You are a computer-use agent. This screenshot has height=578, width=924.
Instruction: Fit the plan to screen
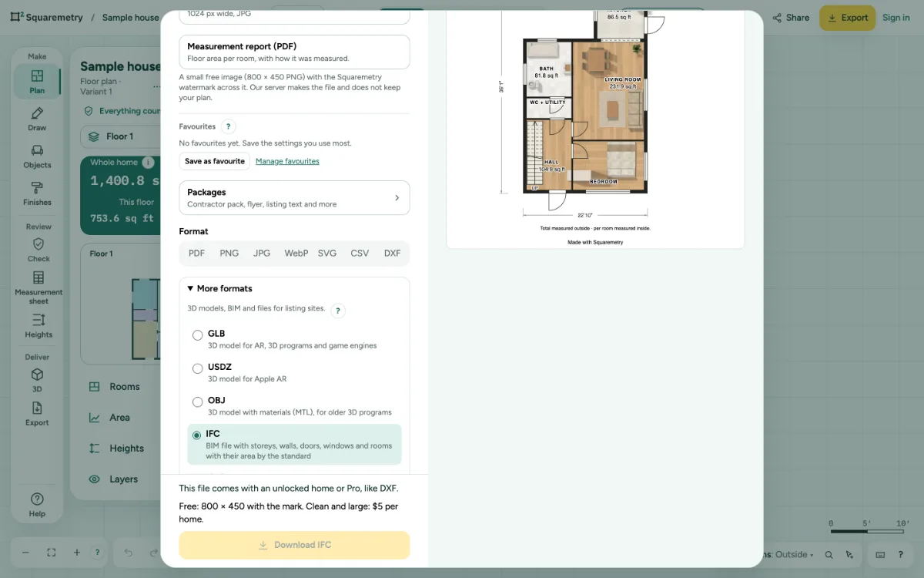[x=52, y=553]
